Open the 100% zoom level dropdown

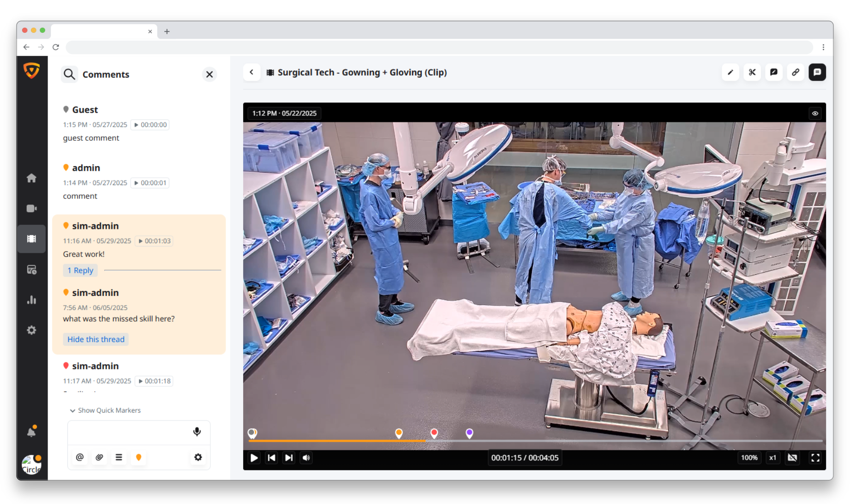tap(749, 458)
